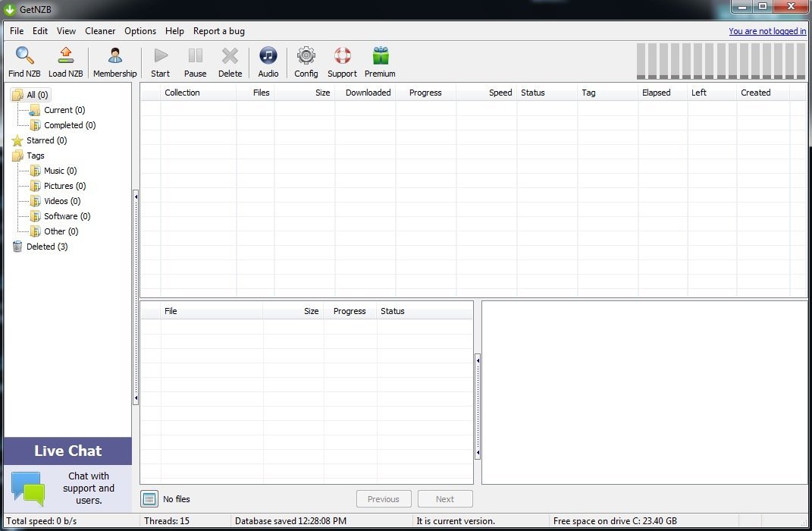Collapse the sidebar with the splitter arrow

136,196
